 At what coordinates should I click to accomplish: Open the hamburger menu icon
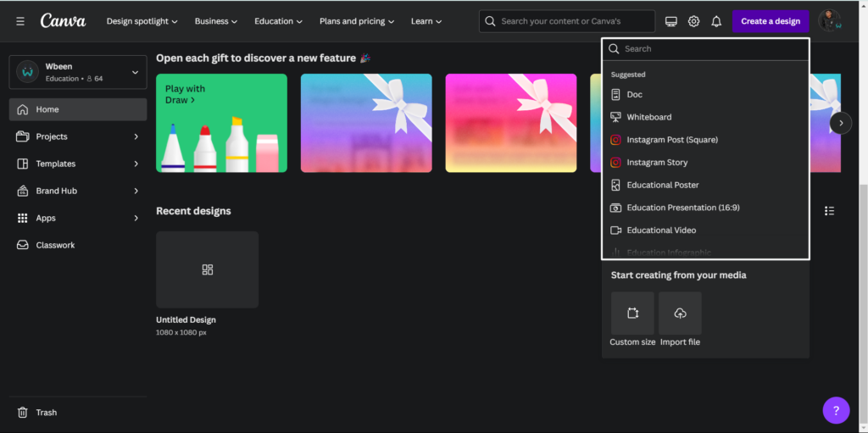pyautogui.click(x=20, y=21)
